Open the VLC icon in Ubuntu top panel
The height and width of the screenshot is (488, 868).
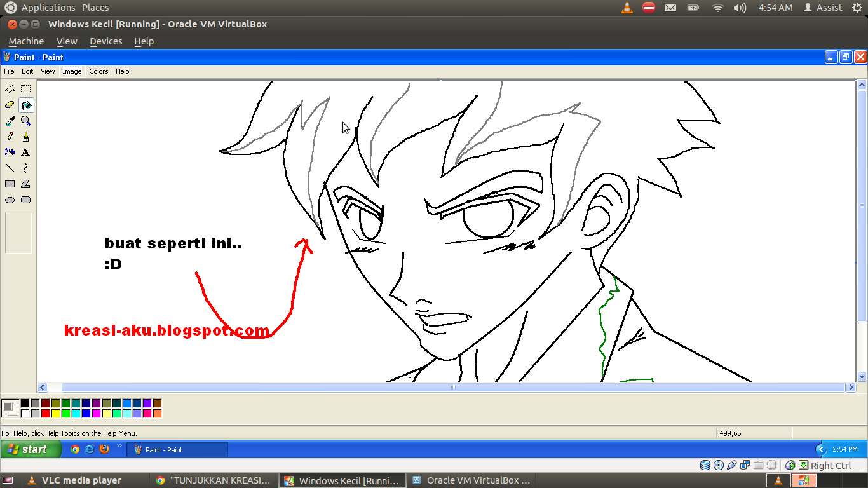pos(627,8)
